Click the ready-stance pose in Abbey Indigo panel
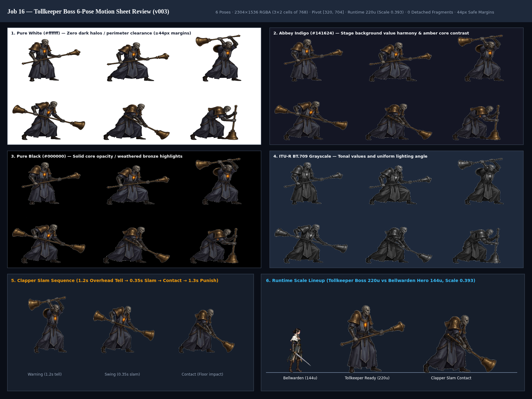532x399 pixels. (313, 60)
